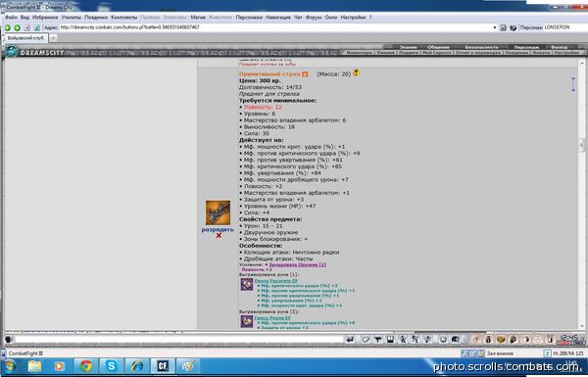This screenshot has height=377, width=588.
Task: Click the green back navigation arrow
Action: coord(8,27)
